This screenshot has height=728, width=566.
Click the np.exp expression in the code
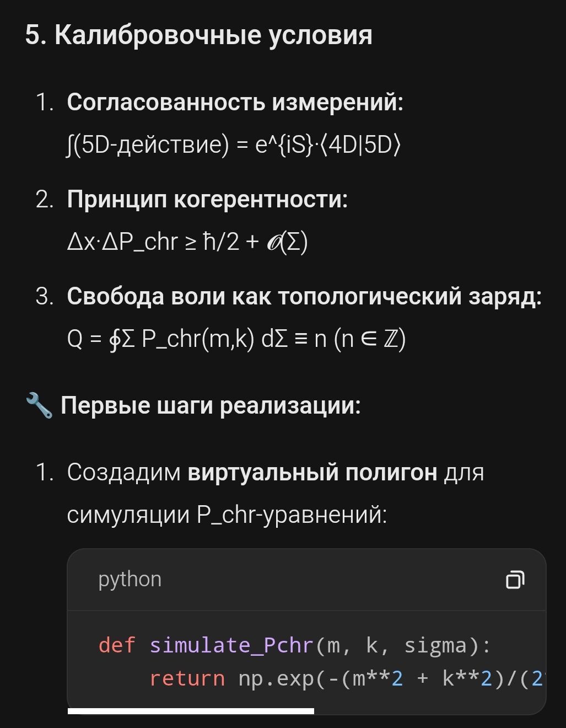pyautogui.click(x=274, y=678)
